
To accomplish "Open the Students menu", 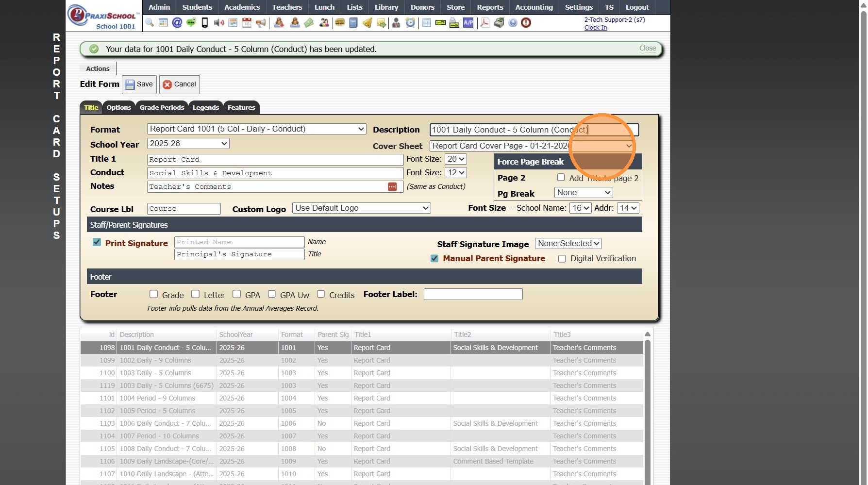I will 197,7.
